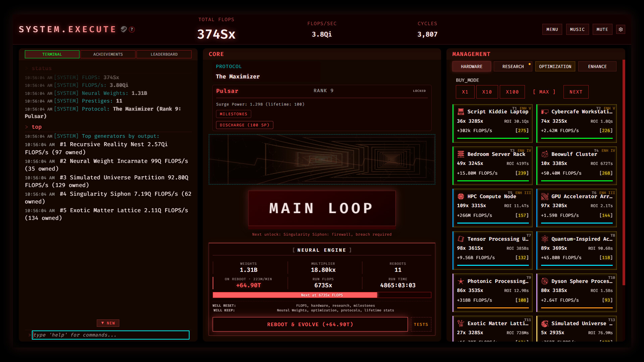
Task: Open the question-mark help icon
Action: pyautogui.click(x=132, y=29)
